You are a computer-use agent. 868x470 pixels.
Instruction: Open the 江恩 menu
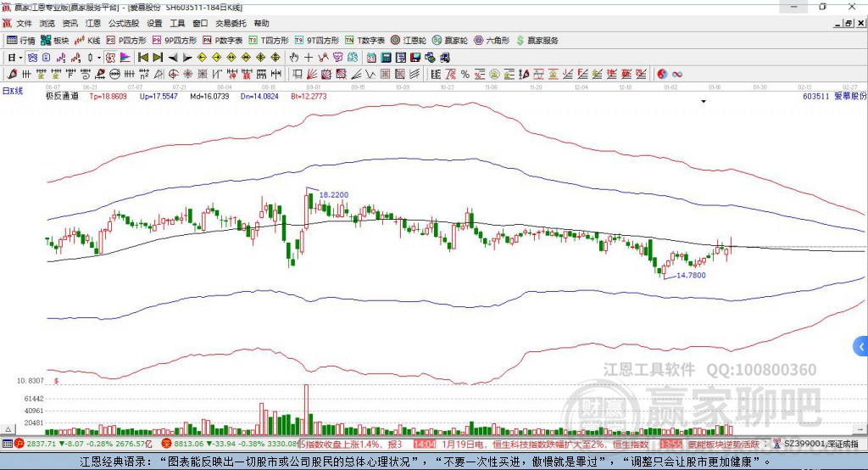pyautogui.click(x=93, y=23)
